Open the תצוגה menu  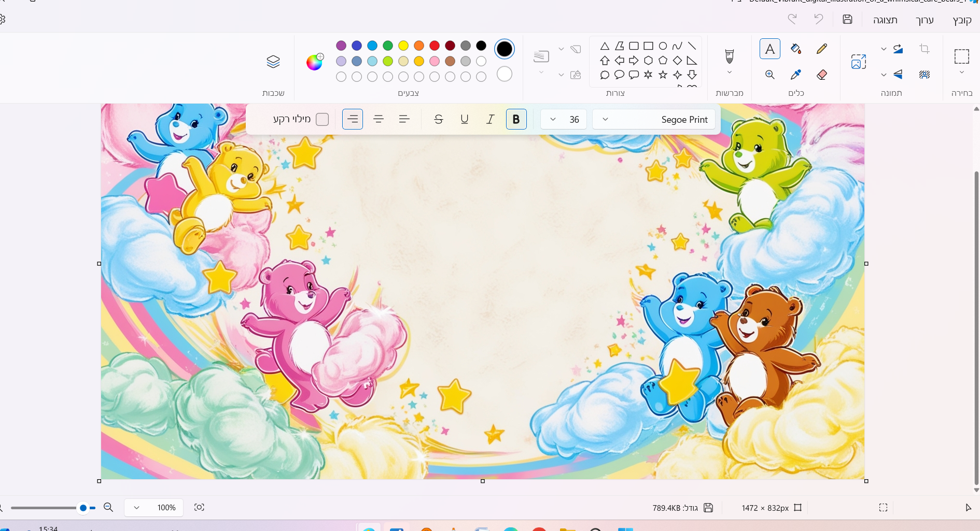pyautogui.click(x=885, y=20)
